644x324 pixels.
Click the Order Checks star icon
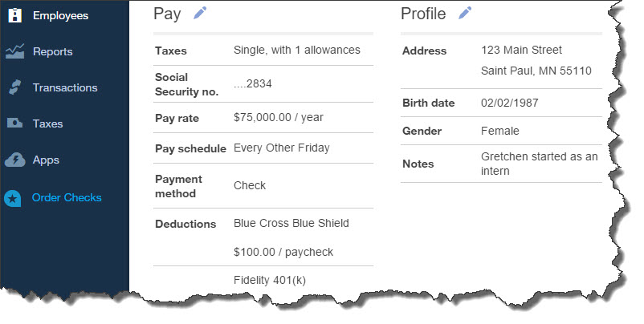pyautogui.click(x=12, y=199)
